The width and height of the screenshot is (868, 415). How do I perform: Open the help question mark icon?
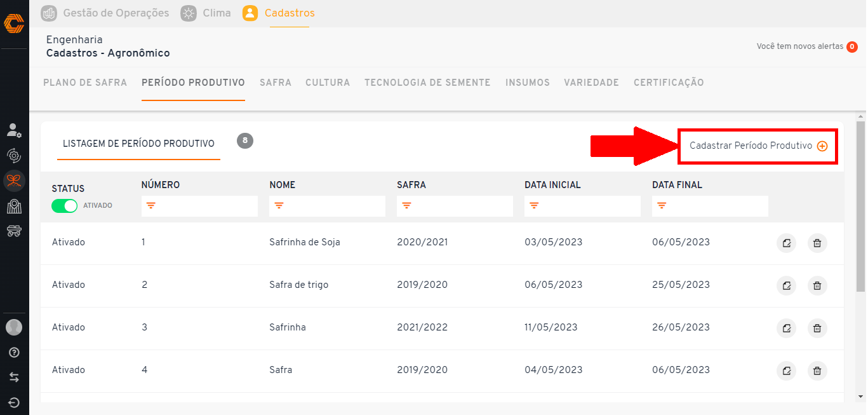[x=14, y=353]
